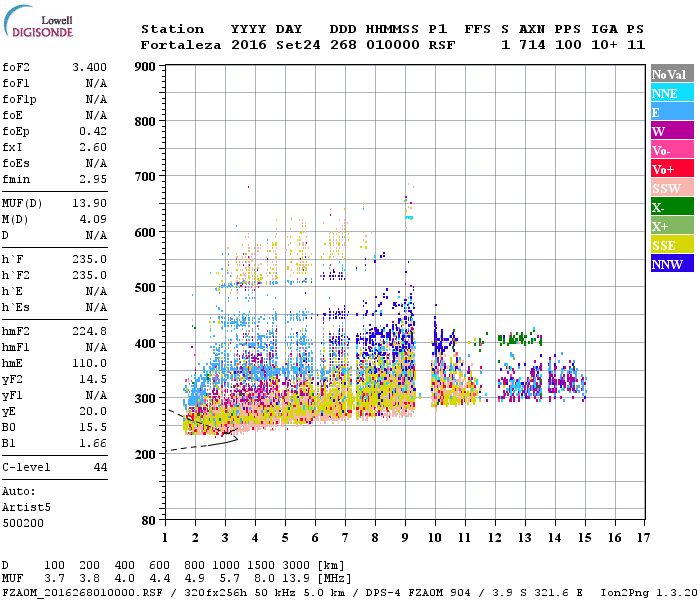The image size is (700, 600).
Task: Click the MUF 8.0 value for 1500 km
Action: tap(264, 579)
